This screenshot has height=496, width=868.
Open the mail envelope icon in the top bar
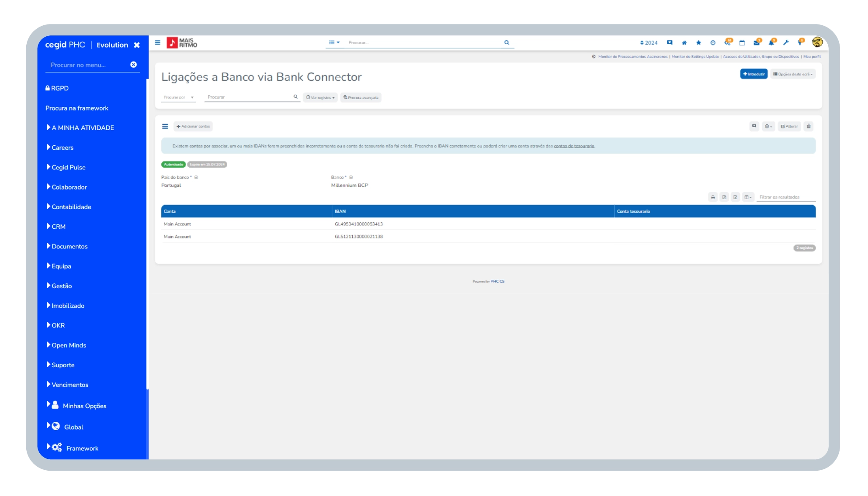pos(757,42)
